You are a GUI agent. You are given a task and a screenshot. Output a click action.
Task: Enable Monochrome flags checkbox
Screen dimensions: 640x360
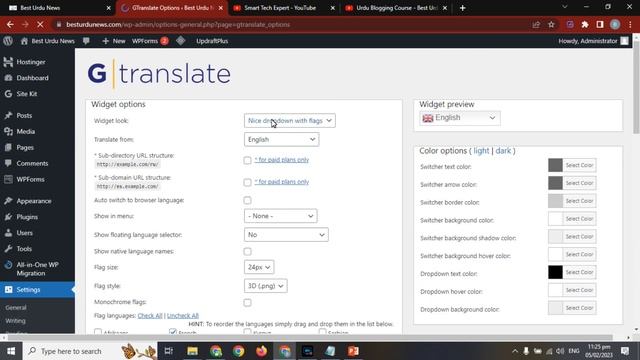pos(247,302)
